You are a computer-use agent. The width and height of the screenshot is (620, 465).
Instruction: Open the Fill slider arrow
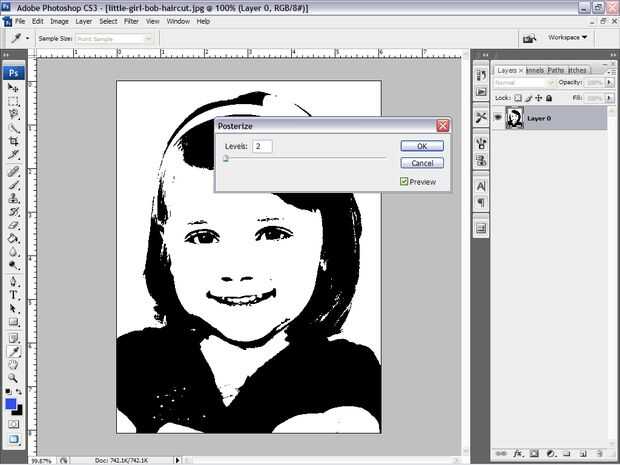tap(609, 98)
